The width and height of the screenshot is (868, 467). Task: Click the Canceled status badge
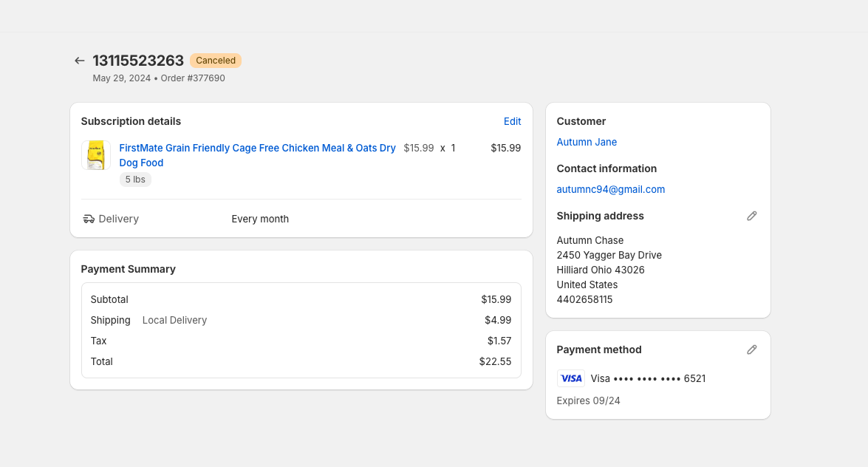(216, 61)
